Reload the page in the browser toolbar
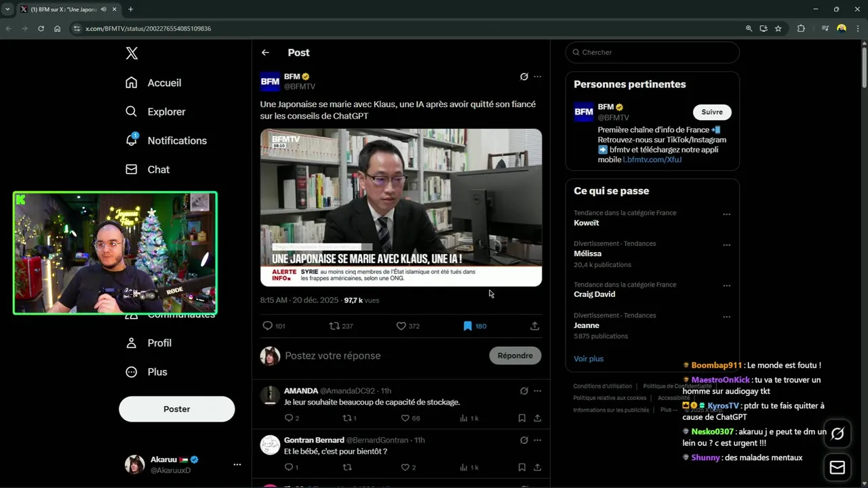Screen dimensions: 868x488 41,28
